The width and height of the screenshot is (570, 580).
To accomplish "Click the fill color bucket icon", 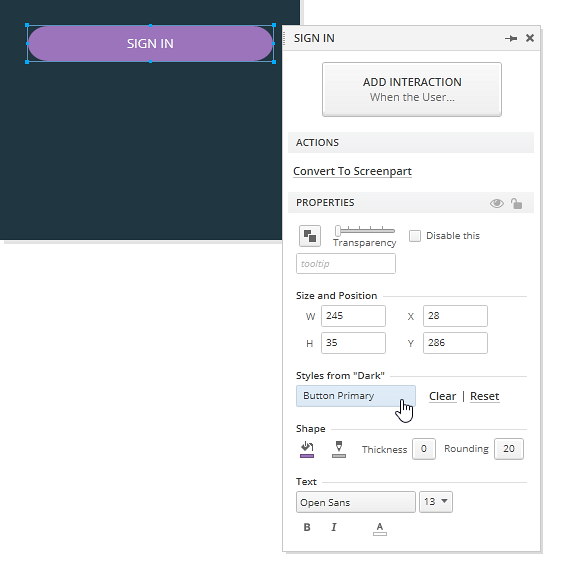I will [307, 449].
